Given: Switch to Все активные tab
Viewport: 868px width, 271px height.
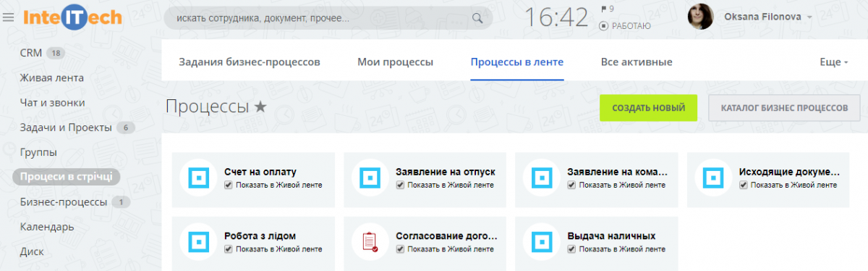Looking at the screenshot, I should pyautogui.click(x=637, y=62).
